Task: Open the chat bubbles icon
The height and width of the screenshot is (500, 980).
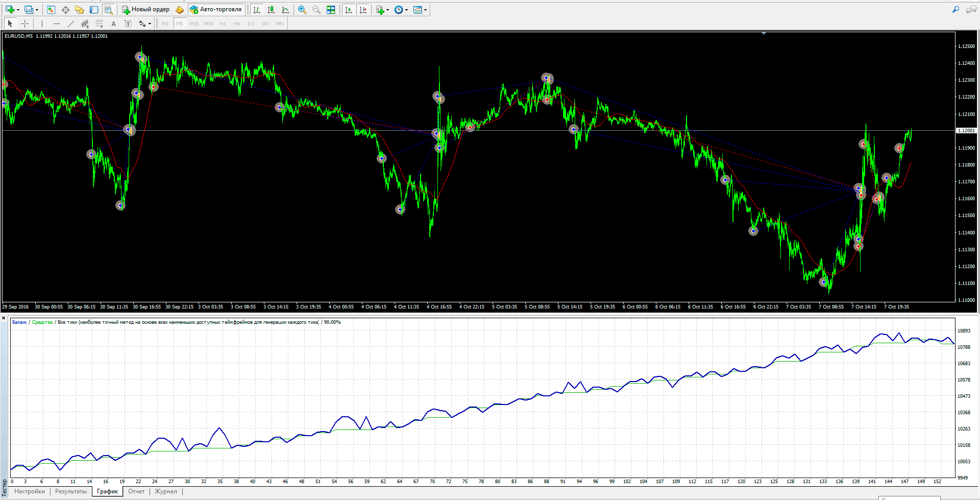Action: [971, 10]
